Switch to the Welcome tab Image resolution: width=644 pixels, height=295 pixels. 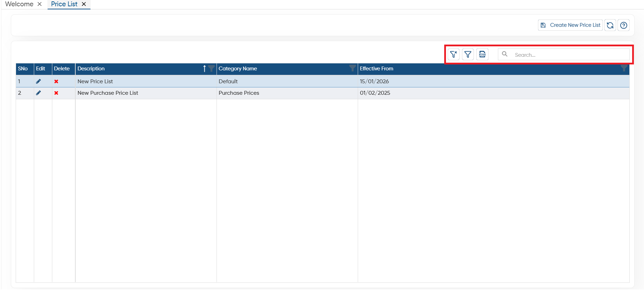pos(19,4)
